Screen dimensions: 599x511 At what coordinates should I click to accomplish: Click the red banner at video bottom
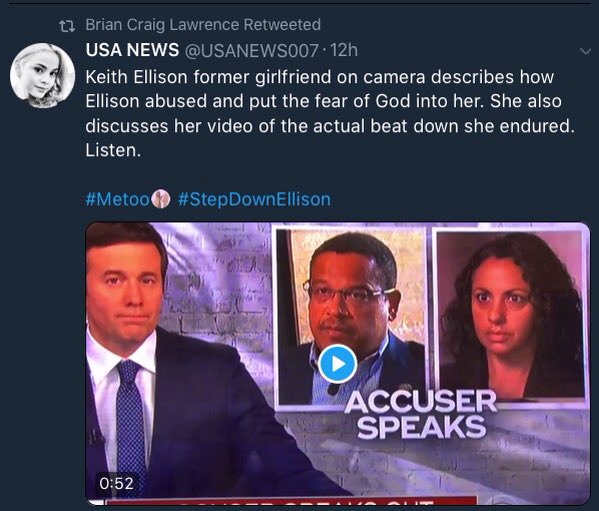(291, 500)
